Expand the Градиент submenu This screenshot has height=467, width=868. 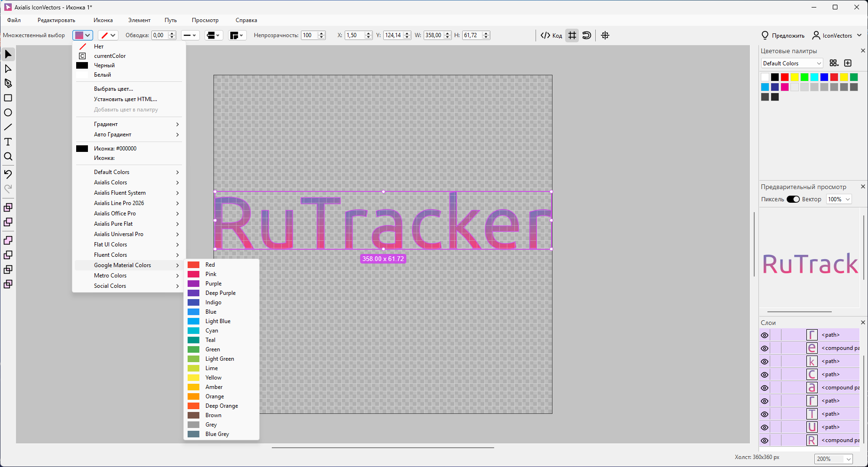click(128, 124)
